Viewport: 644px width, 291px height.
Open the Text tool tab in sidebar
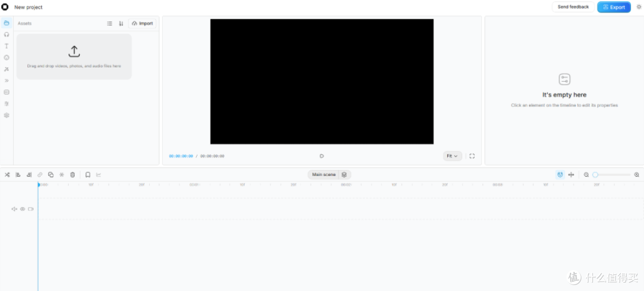pyautogui.click(x=7, y=46)
